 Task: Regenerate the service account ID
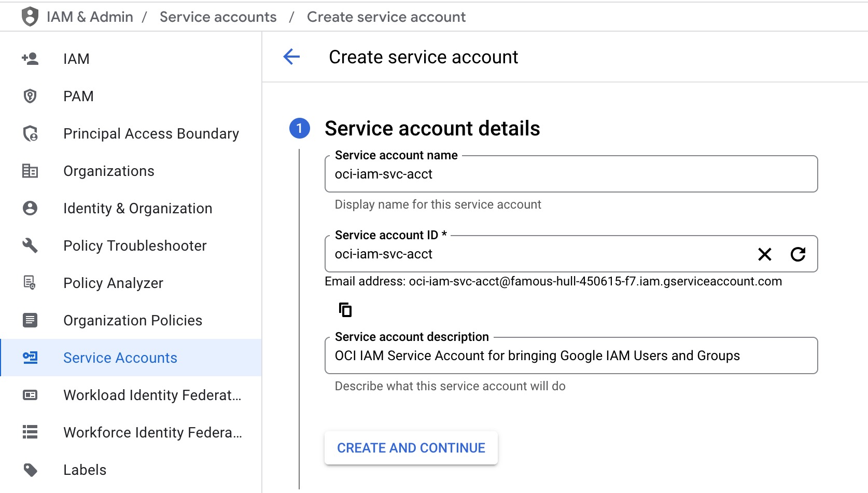pos(798,254)
